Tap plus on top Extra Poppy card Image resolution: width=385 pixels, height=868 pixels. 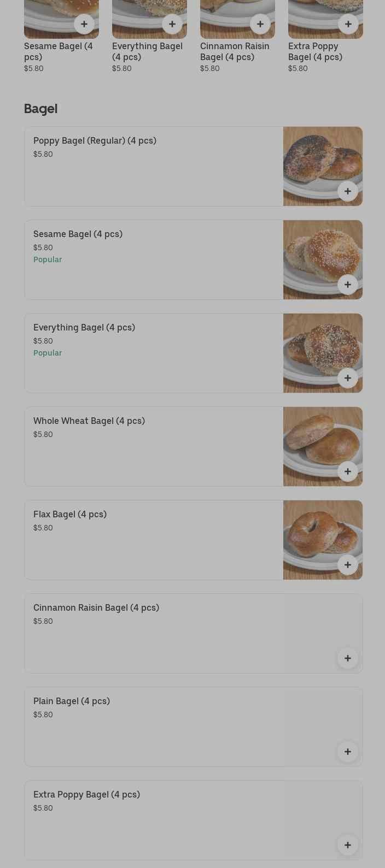(x=348, y=24)
